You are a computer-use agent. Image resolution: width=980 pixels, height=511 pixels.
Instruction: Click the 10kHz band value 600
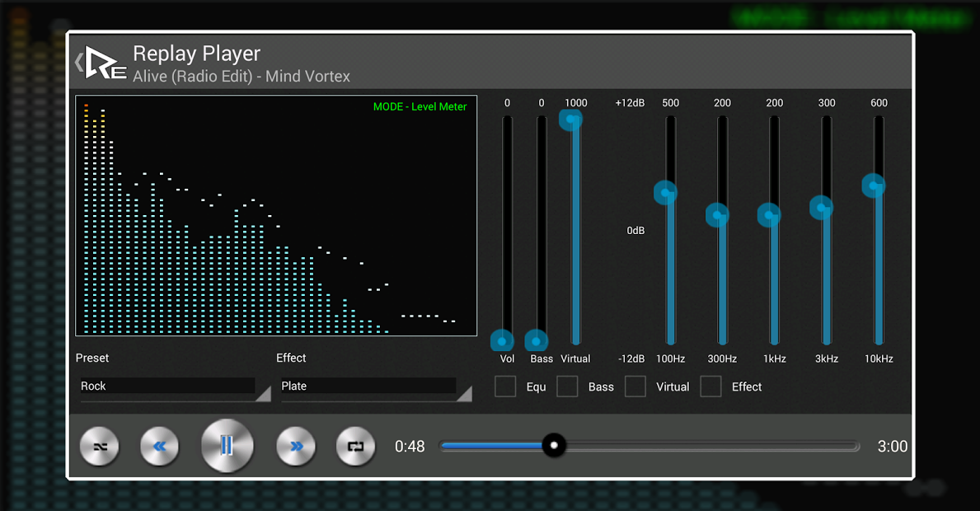pos(879,103)
